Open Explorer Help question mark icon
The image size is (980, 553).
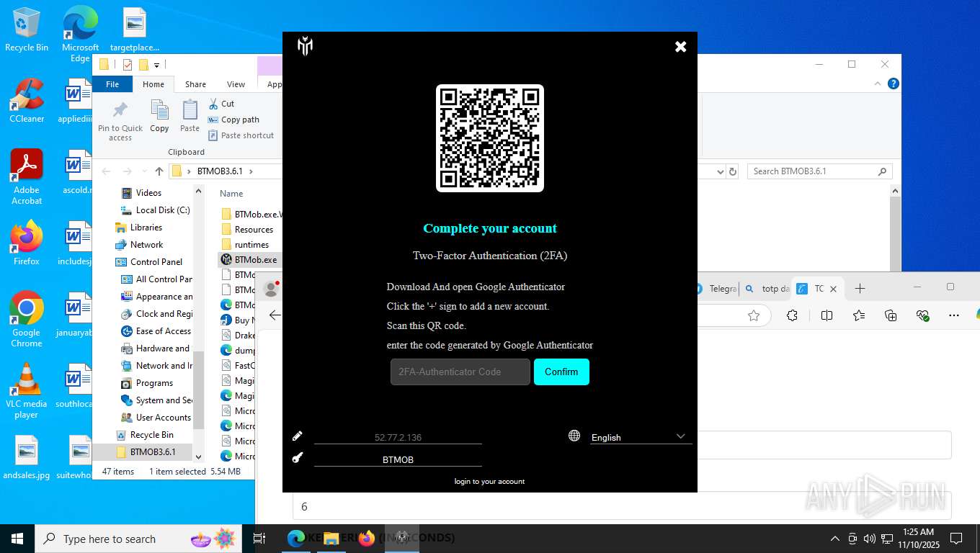tap(894, 84)
